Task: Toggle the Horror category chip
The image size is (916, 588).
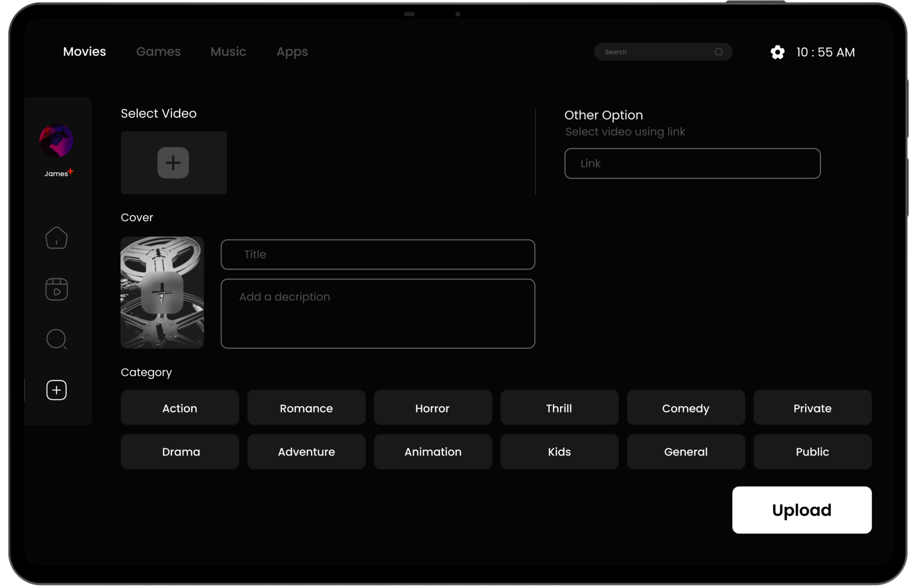Action: pyautogui.click(x=433, y=408)
